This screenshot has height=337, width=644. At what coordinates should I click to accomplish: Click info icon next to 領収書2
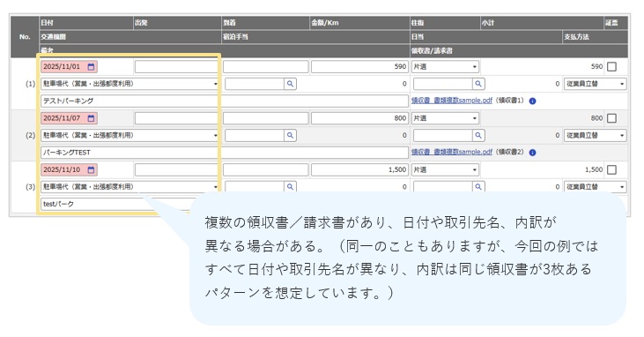532,153
